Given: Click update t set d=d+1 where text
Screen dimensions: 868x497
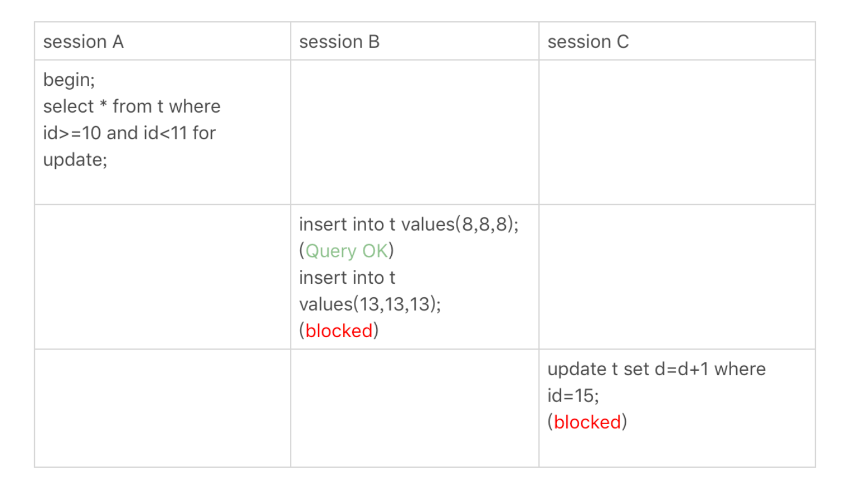Looking at the screenshot, I should pos(657,369).
